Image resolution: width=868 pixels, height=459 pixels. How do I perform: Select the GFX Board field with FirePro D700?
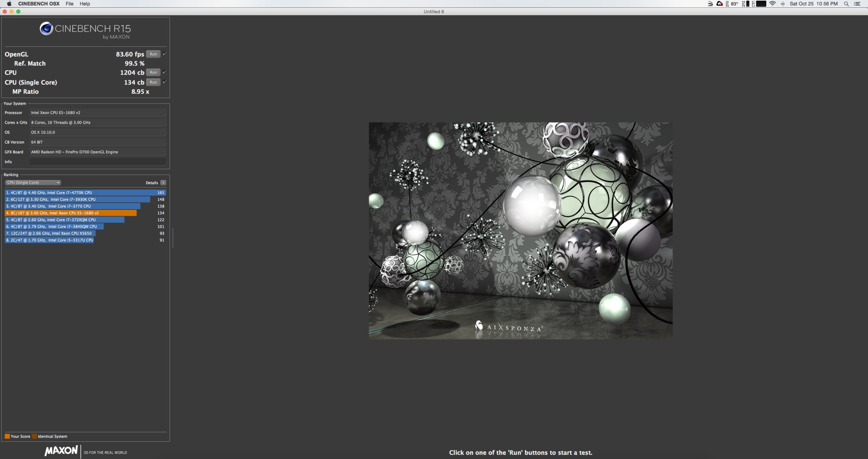tap(98, 152)
